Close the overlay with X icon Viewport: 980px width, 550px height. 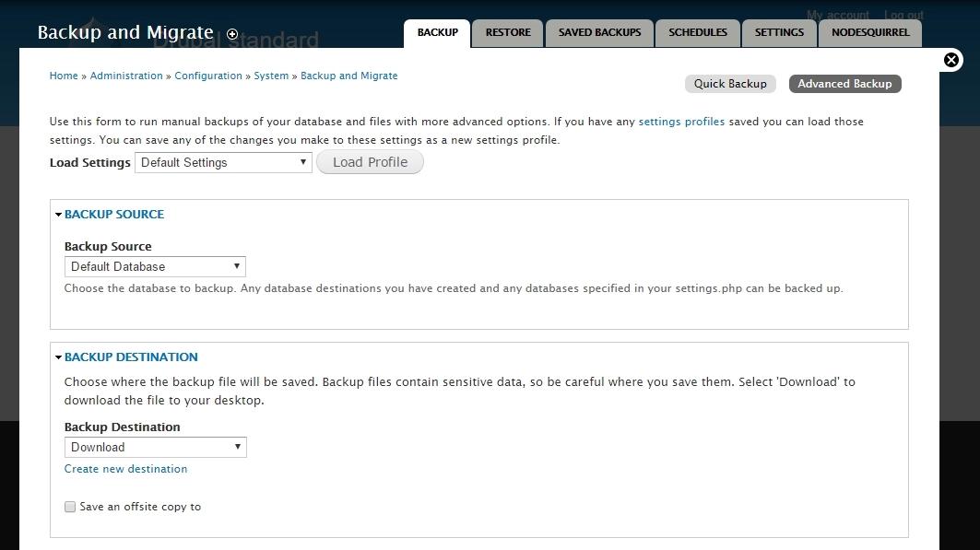pyautogui.click(x=951, y=60)
